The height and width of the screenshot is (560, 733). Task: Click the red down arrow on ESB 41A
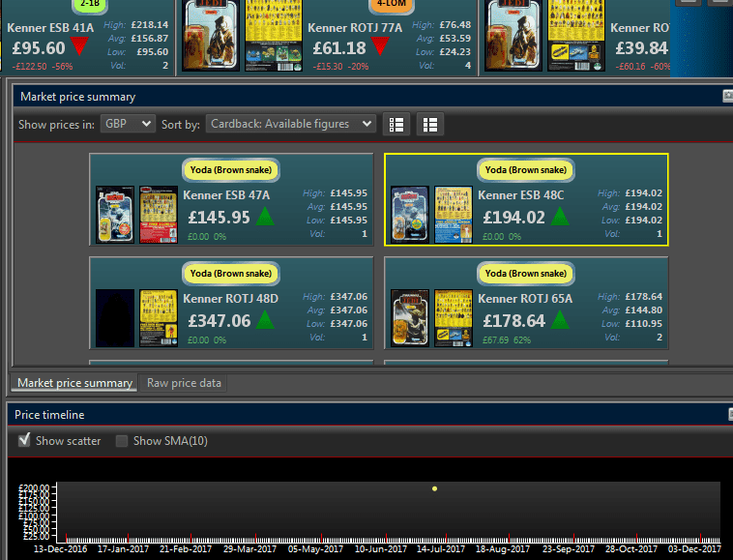[x=79, y=46]
